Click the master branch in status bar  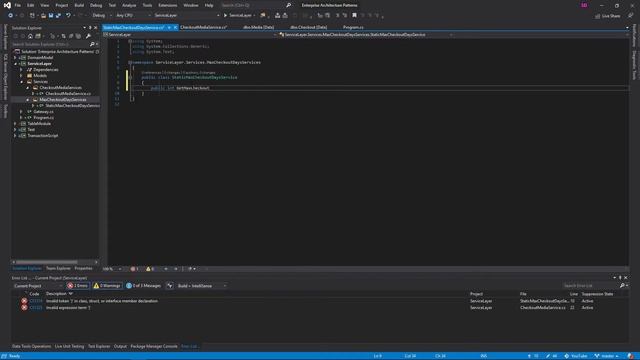point(607,356)
